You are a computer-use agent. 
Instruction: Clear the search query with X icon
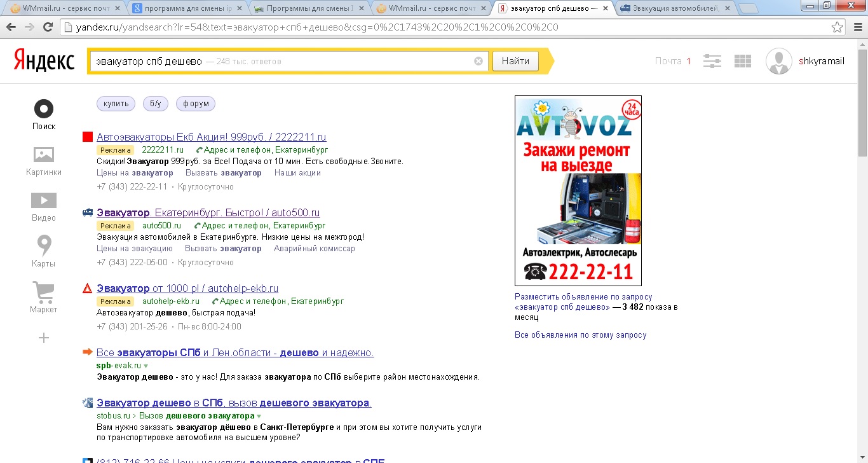tap(478, 61)
